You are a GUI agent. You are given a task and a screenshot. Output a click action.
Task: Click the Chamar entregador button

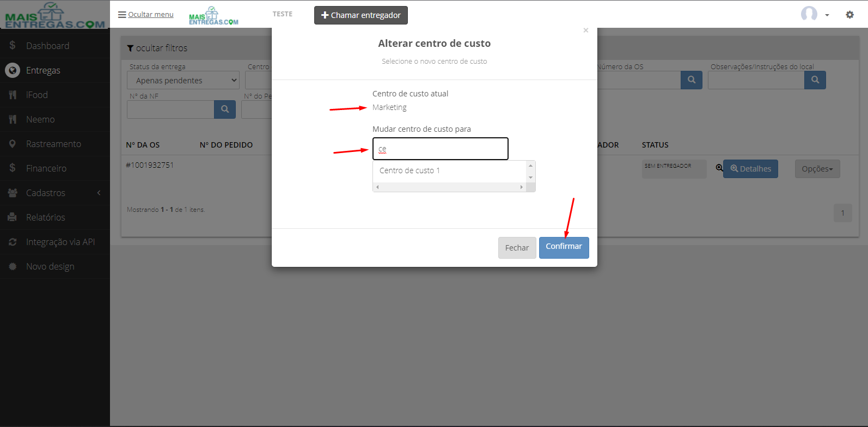360,15
